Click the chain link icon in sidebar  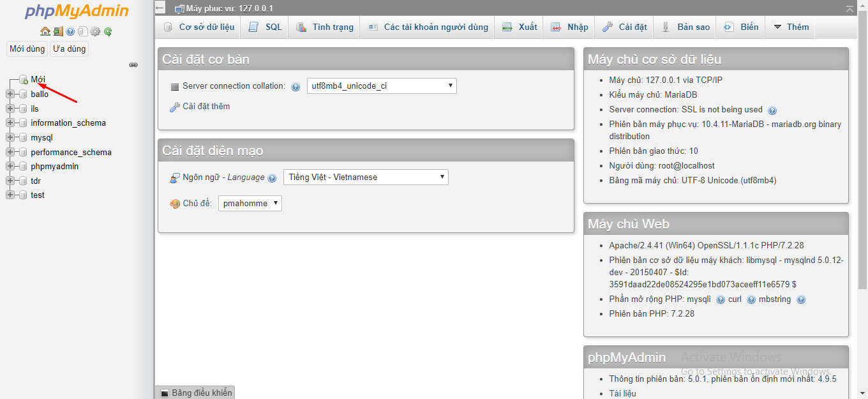point(133,64)
